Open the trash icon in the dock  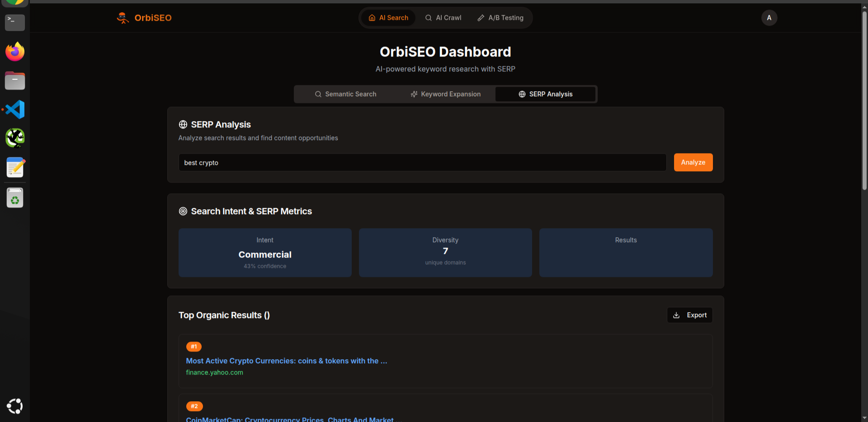[14, 197]
